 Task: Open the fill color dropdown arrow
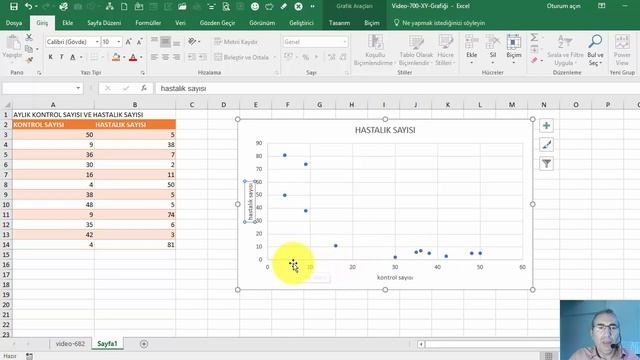[124, 57]
